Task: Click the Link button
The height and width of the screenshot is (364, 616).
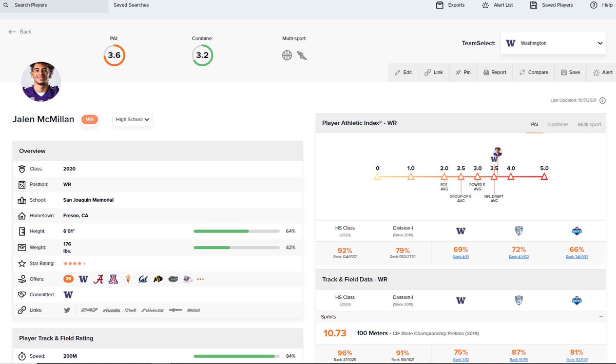Action: point(434,72)
